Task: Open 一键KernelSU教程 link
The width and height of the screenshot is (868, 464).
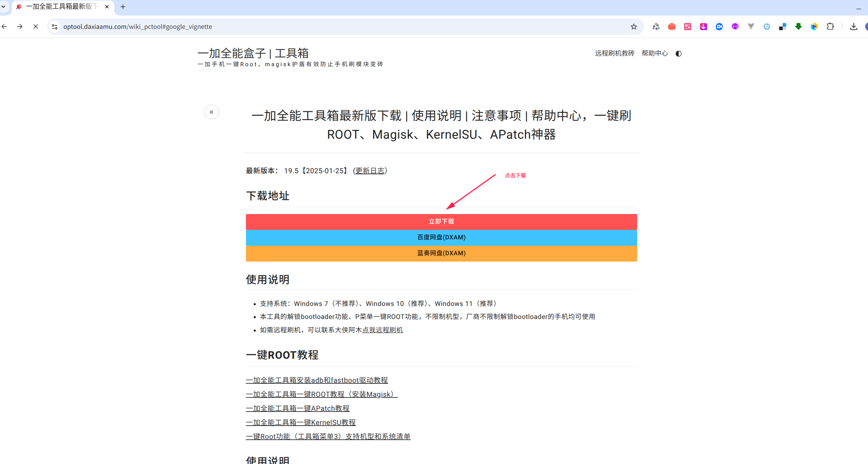Action: coord(301,422)
